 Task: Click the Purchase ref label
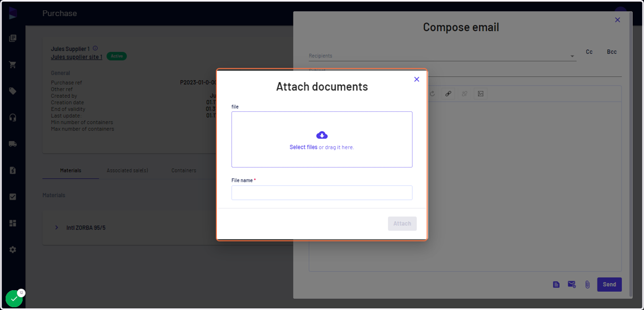pyautogui.click(x=67, y=83)
